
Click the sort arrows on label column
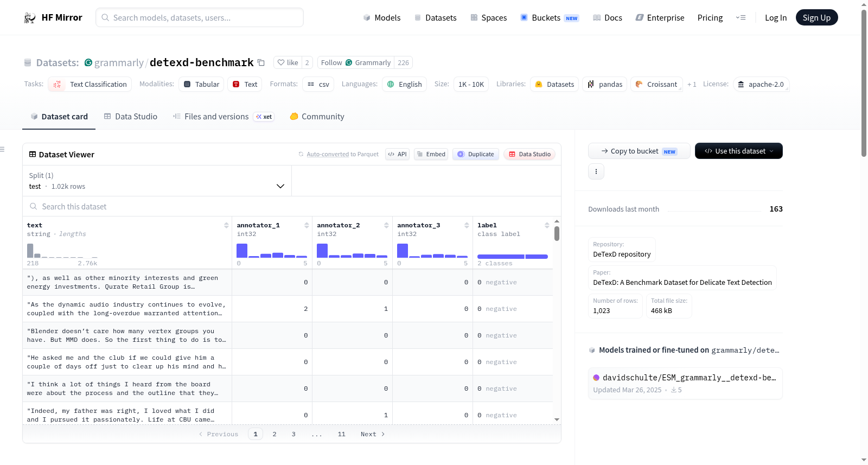click(x=547, y=225)
